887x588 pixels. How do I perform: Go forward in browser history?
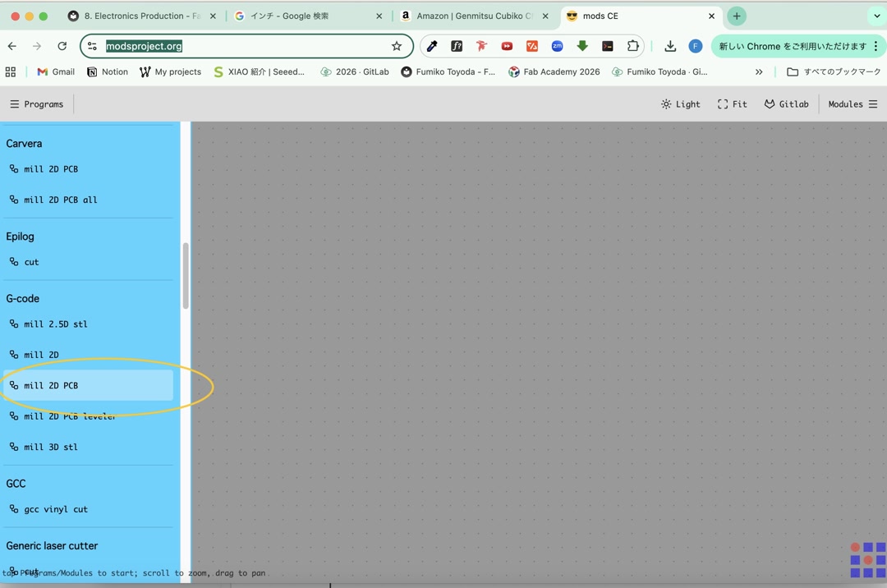coord(37,46)
